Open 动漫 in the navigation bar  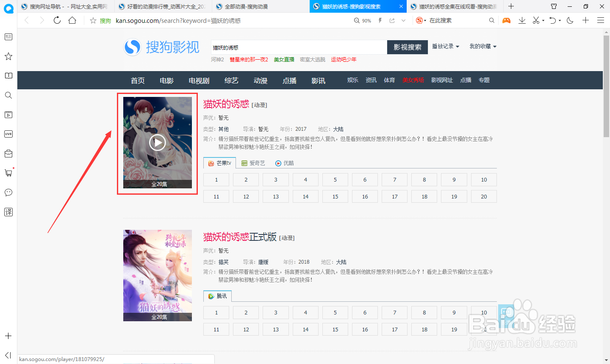tap(261, 80)
